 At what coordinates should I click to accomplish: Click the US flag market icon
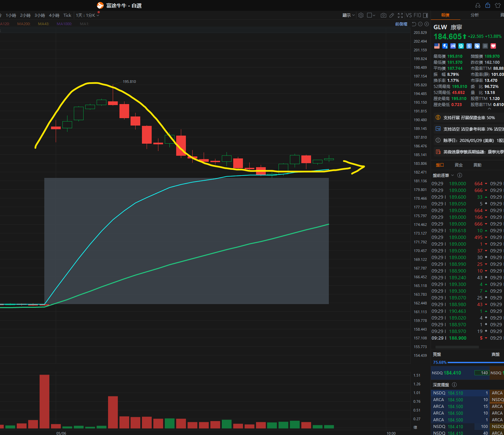[x=437, y=46]
